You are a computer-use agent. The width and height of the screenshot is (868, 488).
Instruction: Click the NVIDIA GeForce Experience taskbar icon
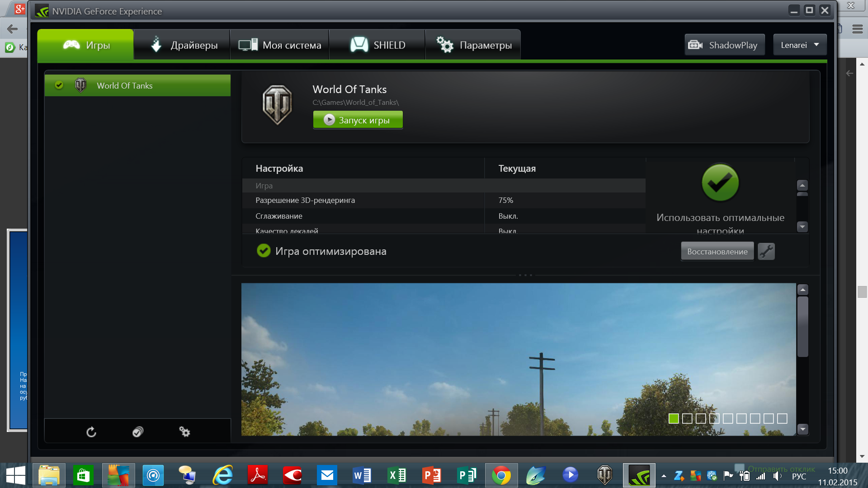(639, 475)
